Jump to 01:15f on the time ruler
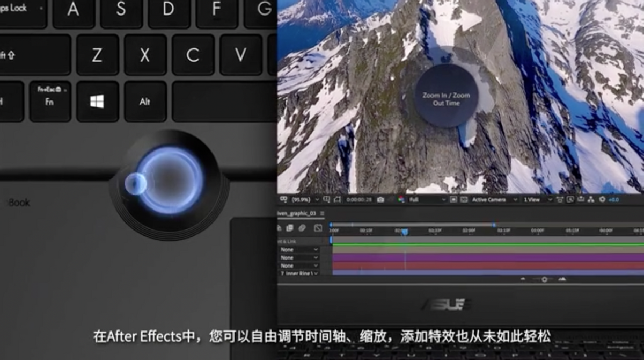Image resolution: width=644 pixels, height=360 pixels. point(436,231)
